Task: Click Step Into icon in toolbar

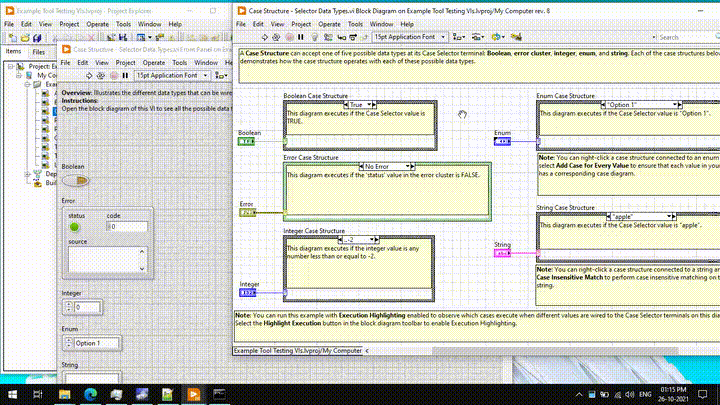Action: click(342, 37)
